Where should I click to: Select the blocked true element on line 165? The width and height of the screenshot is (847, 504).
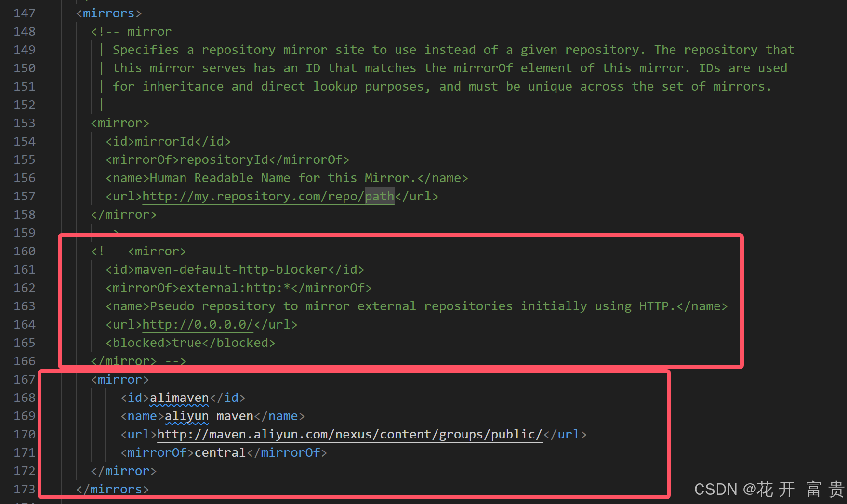click(x=190, y=343)
